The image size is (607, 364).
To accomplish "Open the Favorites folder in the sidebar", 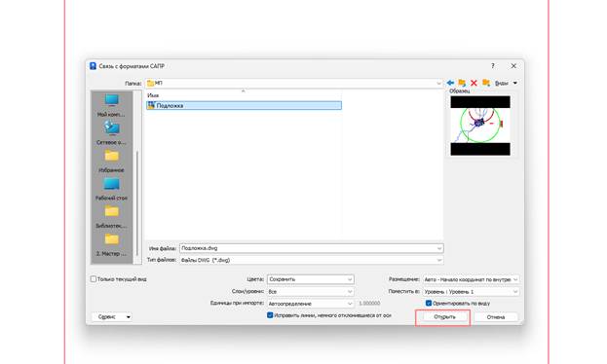I will click(x=111, y=162).
